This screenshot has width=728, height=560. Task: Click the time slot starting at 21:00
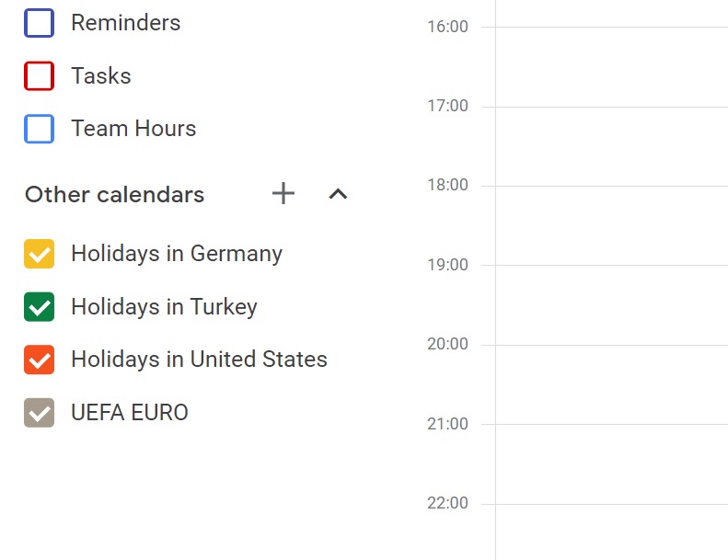(x=611, y=463)
